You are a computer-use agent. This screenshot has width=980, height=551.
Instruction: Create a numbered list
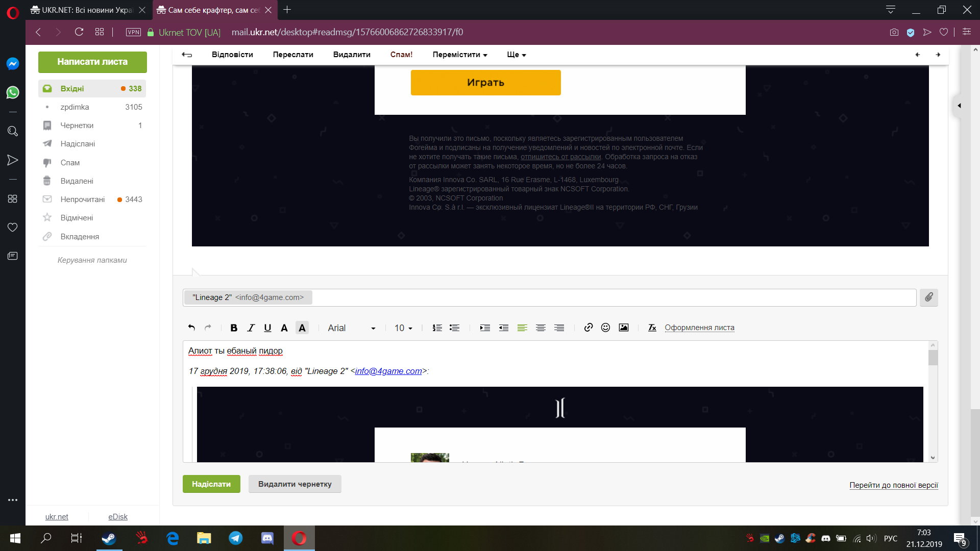click(437, 328)
